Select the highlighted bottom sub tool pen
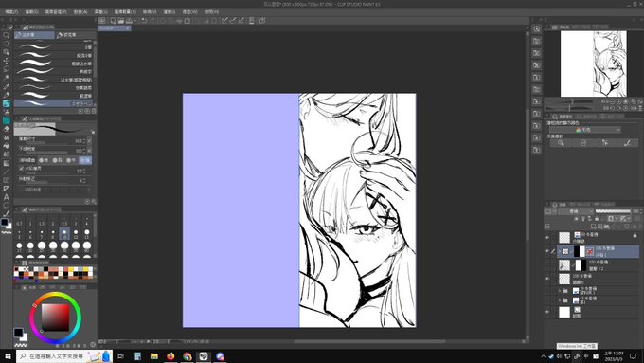The width and height of the screenshot is (644, 363). pos(53,103)
